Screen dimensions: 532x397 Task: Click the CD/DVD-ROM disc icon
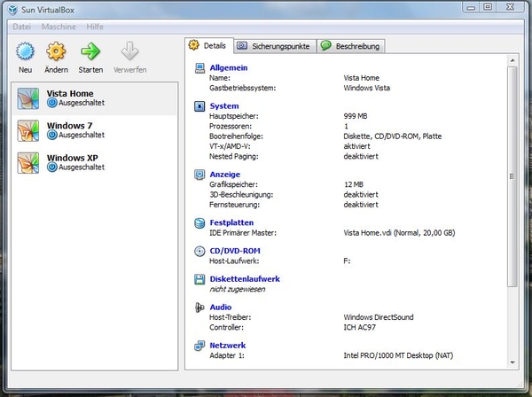[199, 251]
